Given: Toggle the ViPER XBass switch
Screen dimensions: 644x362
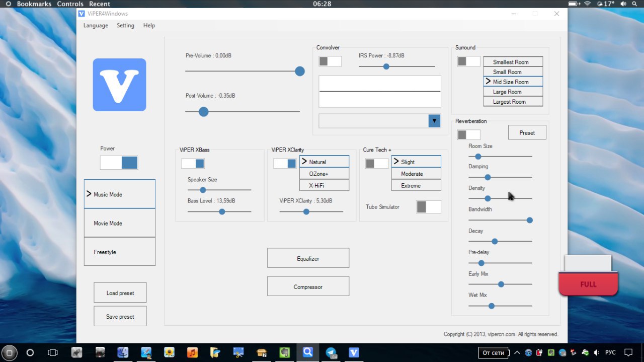Looking at the screenshot, I should (193, 164).
